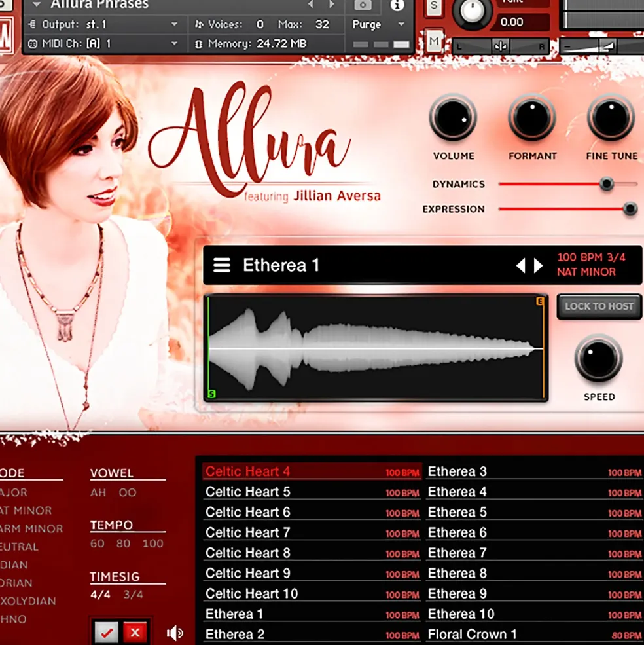Viewport: 644px width, 645px height.
Task: Select Celtic Heart 10 phrase
Action: 312,593
